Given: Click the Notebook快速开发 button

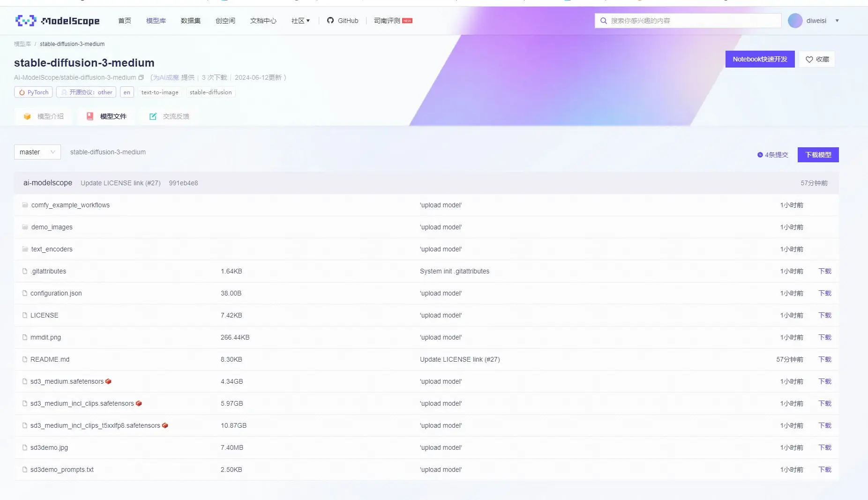Looking at the screenshot, I should [x=760, y=59].
